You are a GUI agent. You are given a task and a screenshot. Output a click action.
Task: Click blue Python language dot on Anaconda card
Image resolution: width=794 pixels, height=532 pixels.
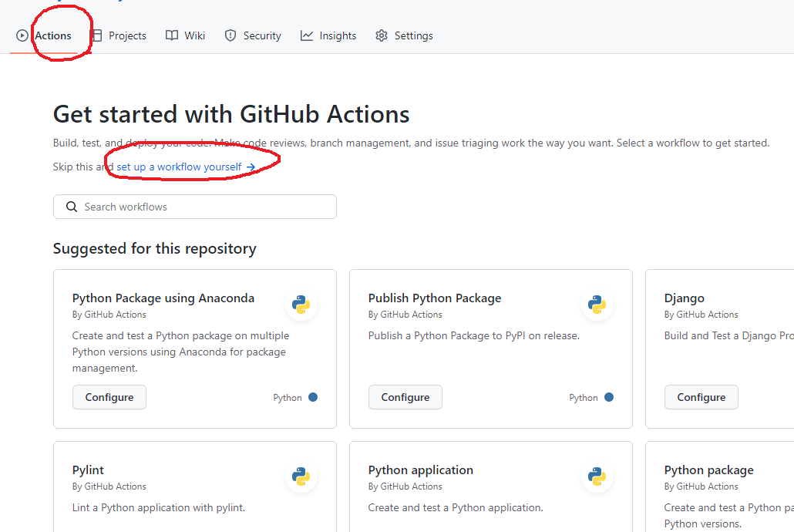(313, 397)
